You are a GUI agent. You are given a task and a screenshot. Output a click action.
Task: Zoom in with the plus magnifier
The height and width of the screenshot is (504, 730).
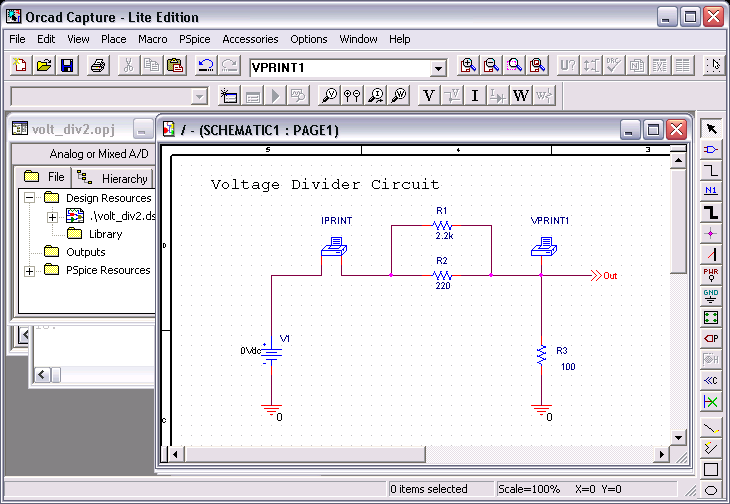(x=467, y=66)
